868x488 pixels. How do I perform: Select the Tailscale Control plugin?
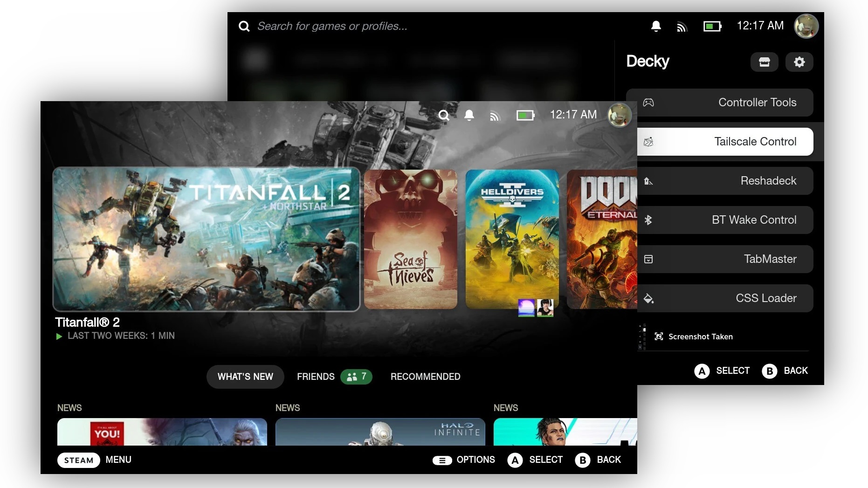point(725,142)
